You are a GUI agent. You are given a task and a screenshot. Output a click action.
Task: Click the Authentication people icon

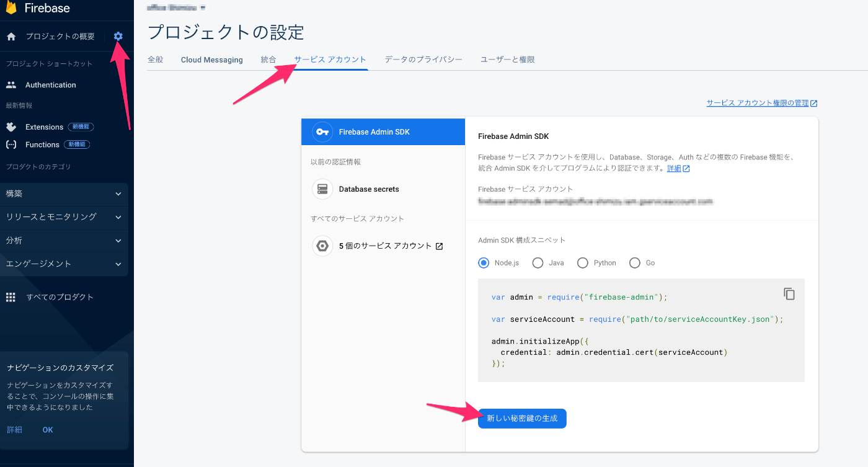pos(11,85)
